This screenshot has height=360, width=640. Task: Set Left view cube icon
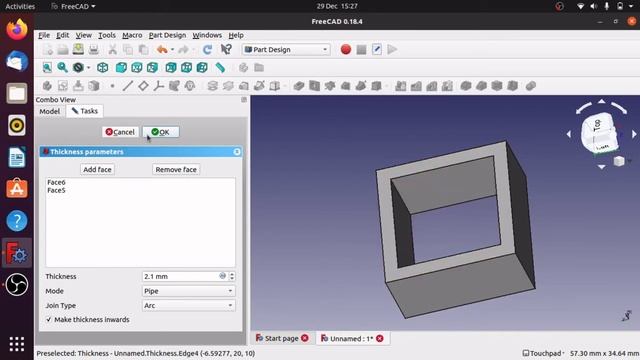(x=202, y=67)
